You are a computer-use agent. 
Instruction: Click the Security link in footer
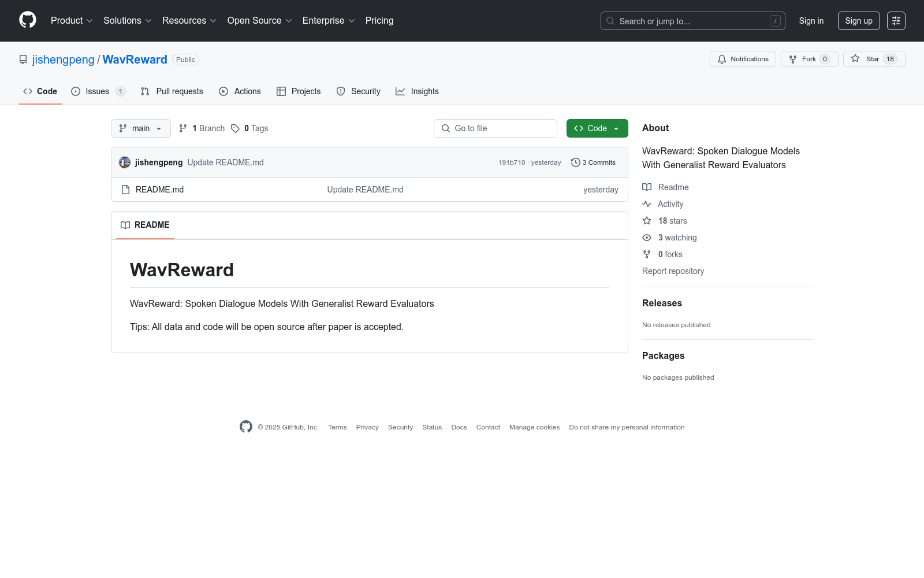pos(400,427)
